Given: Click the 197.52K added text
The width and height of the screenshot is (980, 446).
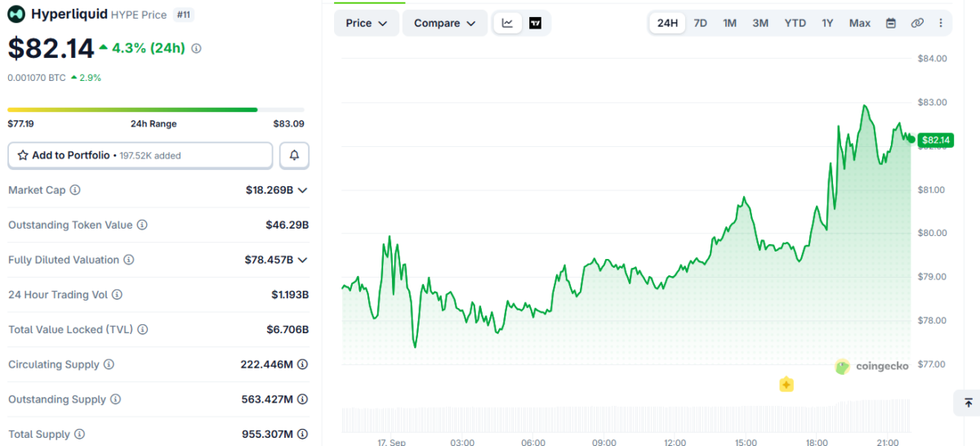Looking at the screenshot, I should coord(150,156).
